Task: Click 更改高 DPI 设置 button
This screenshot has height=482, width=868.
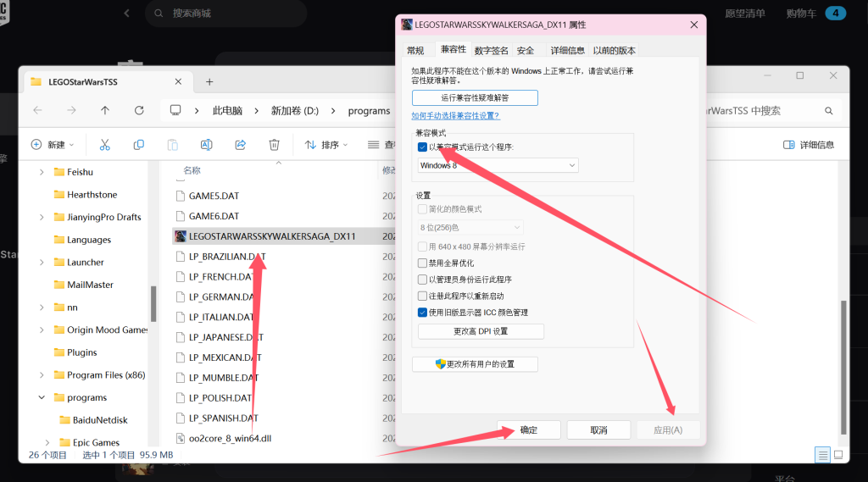Action: coord(481,331)
